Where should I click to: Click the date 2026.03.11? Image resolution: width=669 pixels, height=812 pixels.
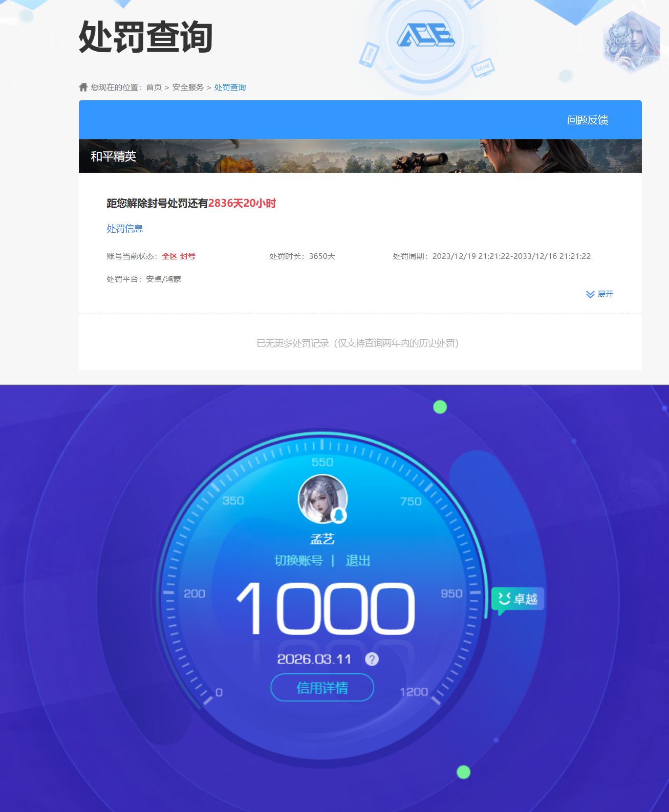[x=314, y=659]
